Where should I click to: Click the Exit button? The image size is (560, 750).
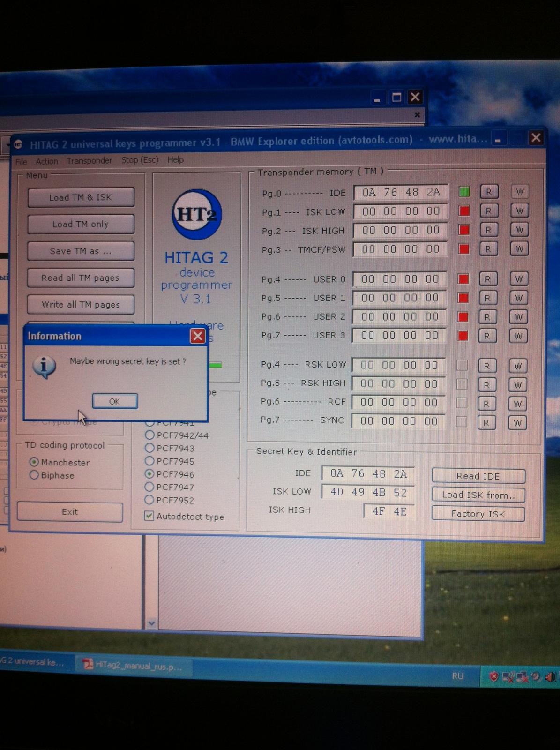tap(70, 512)
